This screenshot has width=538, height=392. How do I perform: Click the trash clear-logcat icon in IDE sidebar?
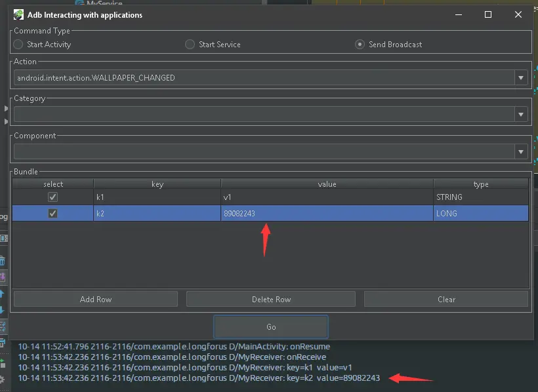(x=3, y=261)
